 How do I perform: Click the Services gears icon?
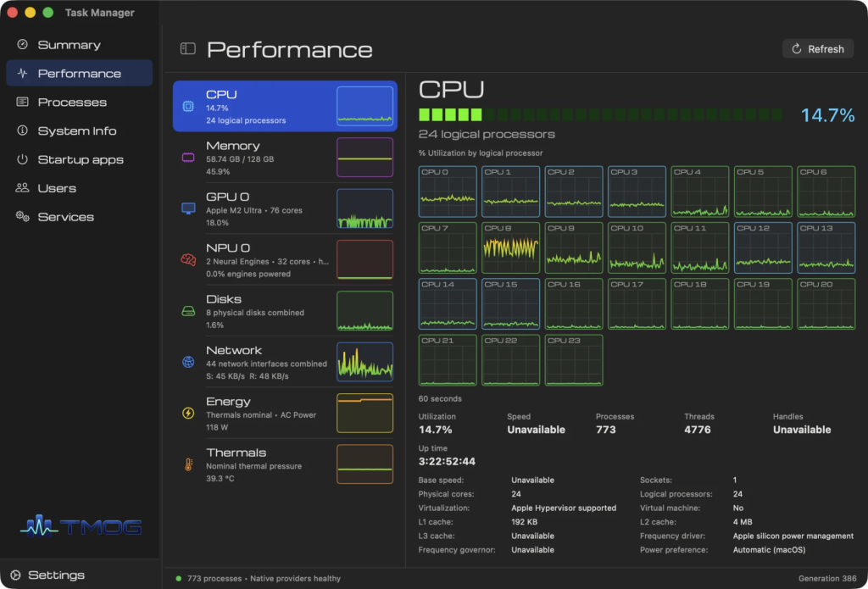pos(22,216)
